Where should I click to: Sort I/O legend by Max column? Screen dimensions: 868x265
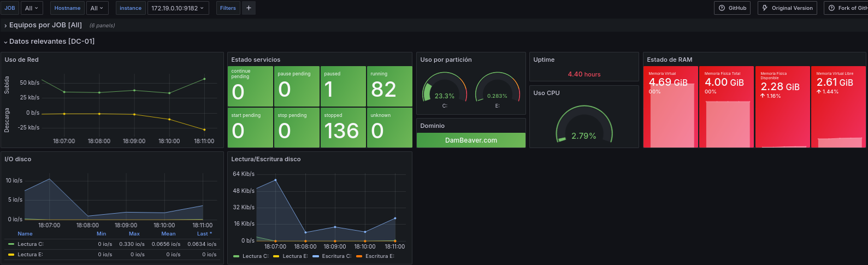tap(134, 234)
